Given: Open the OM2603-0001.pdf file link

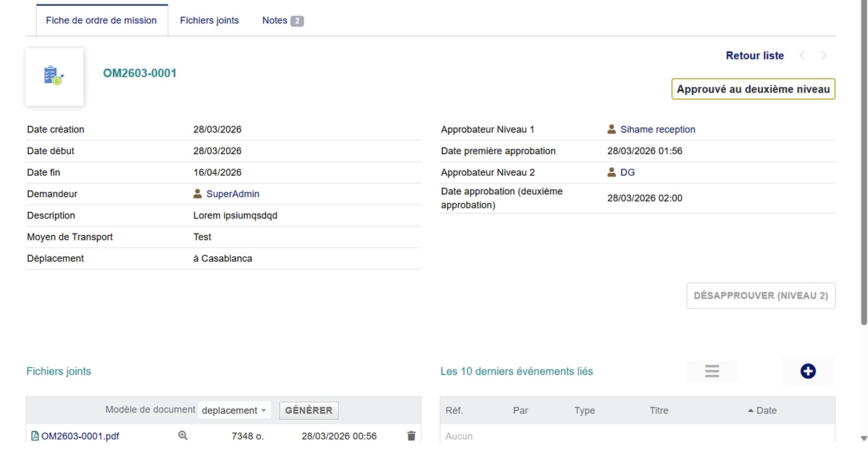Looking at the screenshot, I should coord(80,436).
